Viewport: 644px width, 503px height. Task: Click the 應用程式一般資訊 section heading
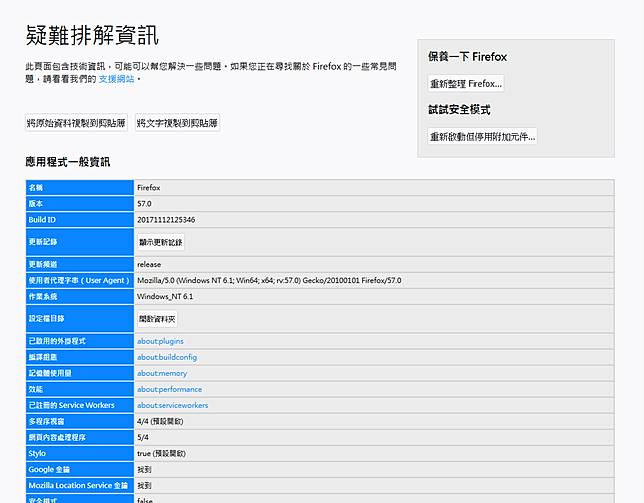[68, 162]
